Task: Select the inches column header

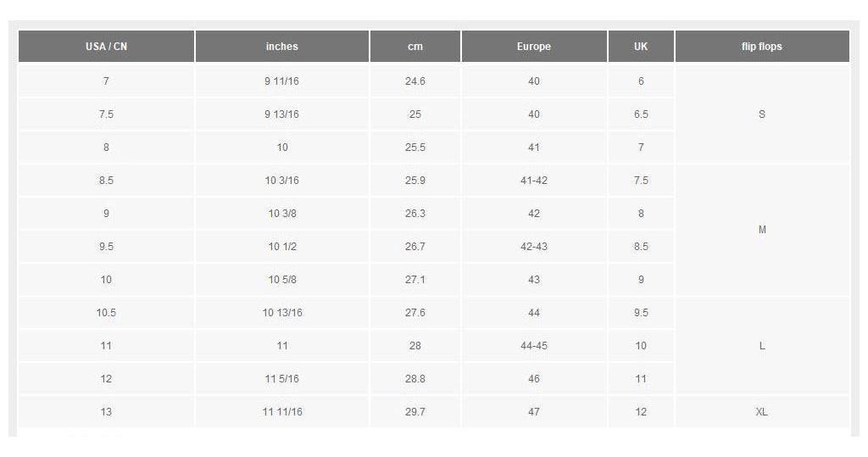Action: pyautogui.click(x=282, y=47)
